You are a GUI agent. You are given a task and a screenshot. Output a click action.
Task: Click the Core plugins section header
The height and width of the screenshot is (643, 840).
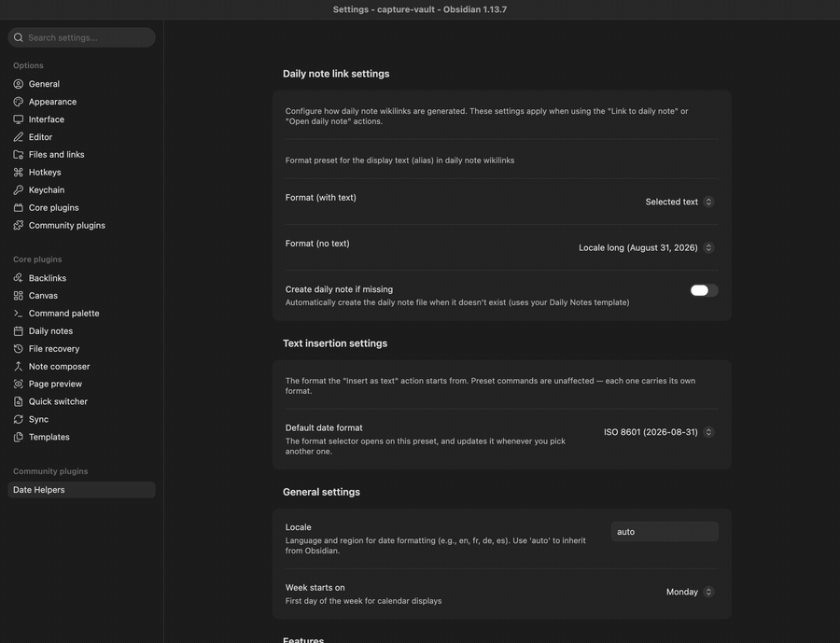pos(37,259)
